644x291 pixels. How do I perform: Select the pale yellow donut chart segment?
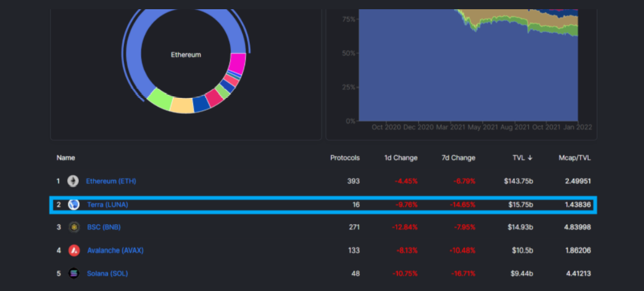tap(182, 106)
